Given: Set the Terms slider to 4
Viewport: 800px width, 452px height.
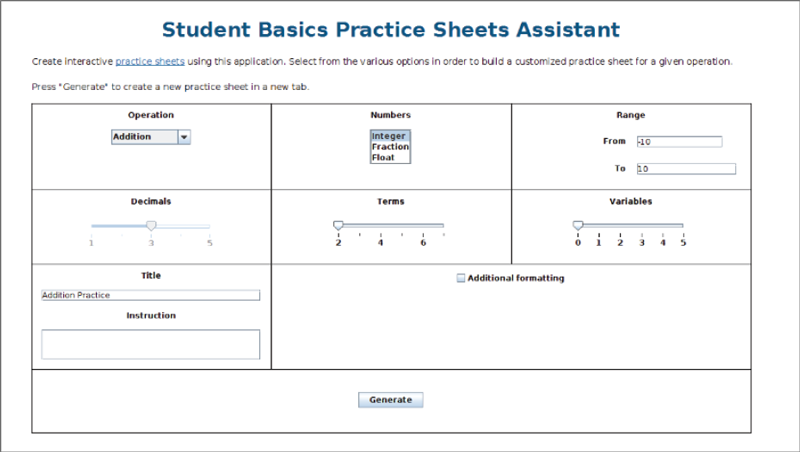Looking at the screenshot, I should coord(380,226).
